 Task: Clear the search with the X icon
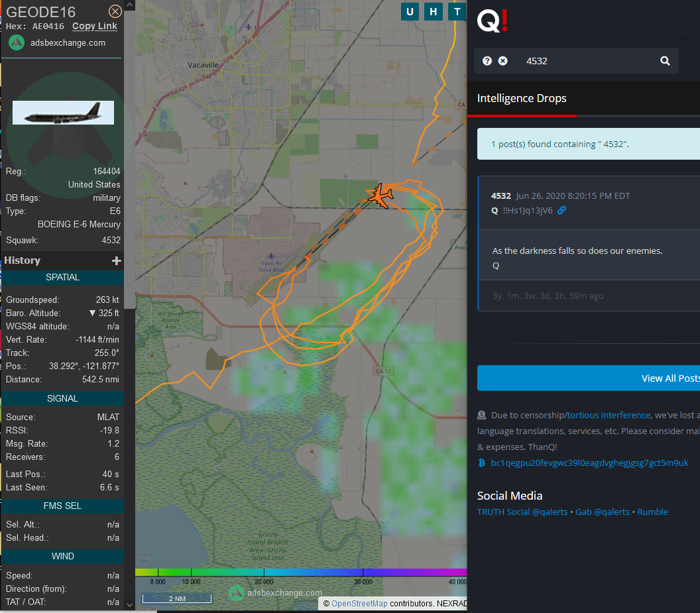click(502, 61)
